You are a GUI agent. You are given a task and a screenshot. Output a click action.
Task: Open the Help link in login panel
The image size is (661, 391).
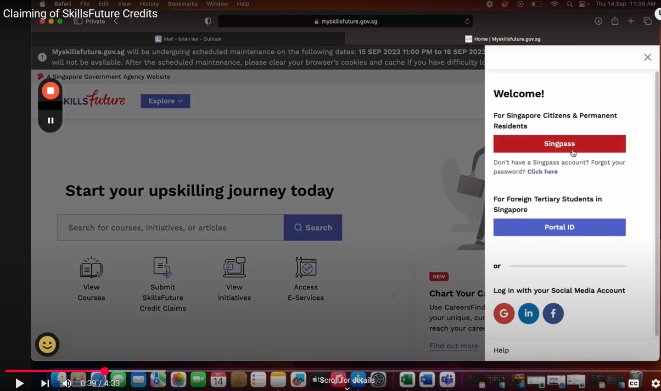point(501,350)
